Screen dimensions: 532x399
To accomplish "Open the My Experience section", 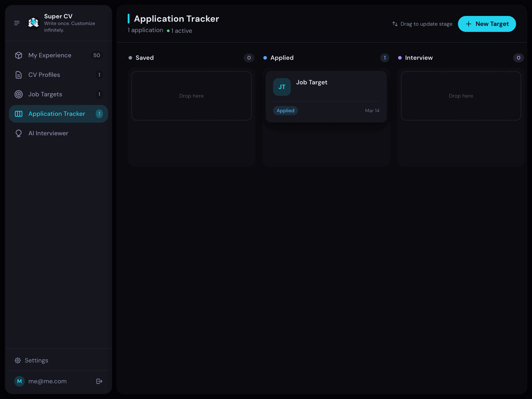I will click(50, 55).
